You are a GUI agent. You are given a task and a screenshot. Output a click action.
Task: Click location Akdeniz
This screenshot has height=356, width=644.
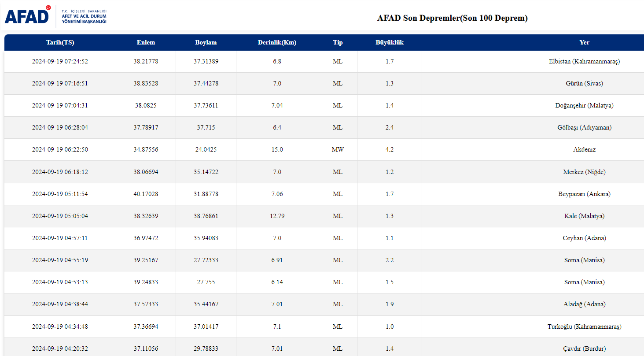click(584, 150)
